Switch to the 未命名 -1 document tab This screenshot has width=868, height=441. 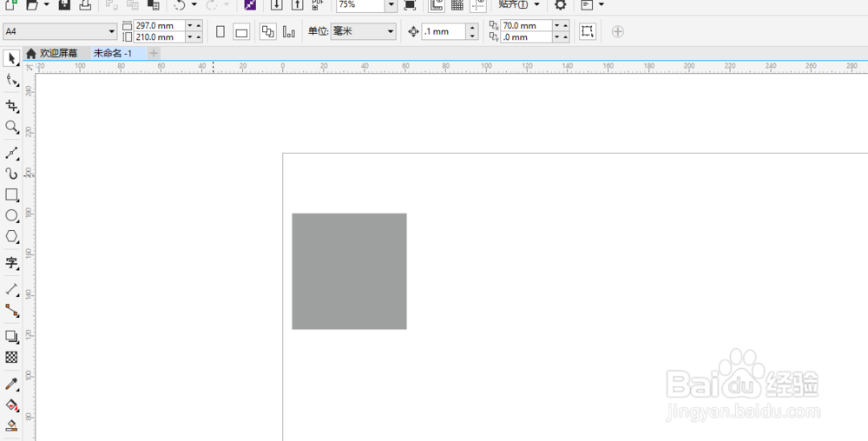pos(113,53)
